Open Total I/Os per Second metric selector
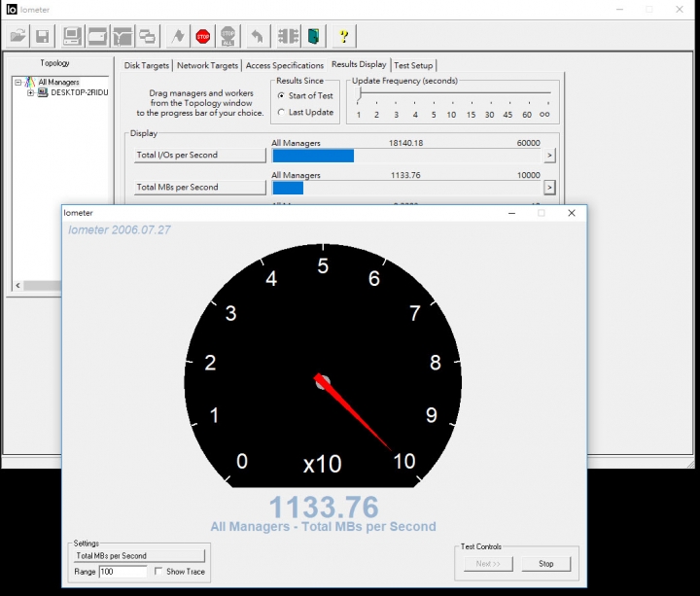Viewport: 700px width, 596px height. [x=200, y=155]
